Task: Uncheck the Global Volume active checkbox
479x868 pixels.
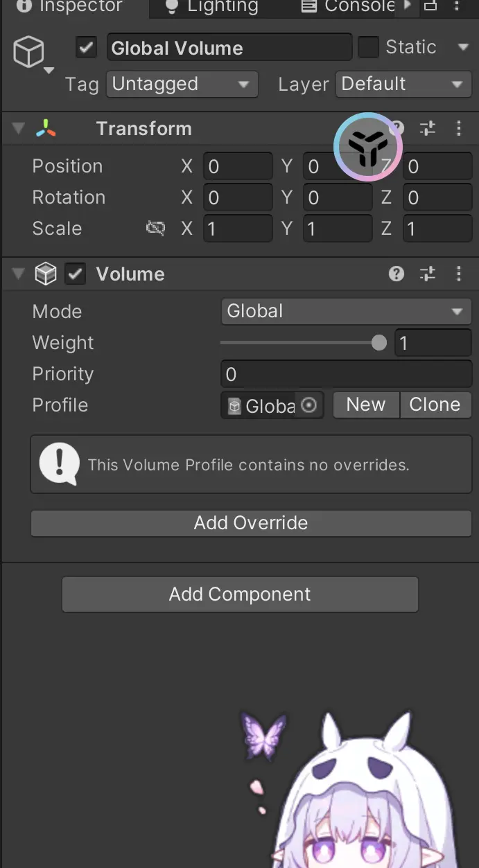Action: tap(87, 48)
